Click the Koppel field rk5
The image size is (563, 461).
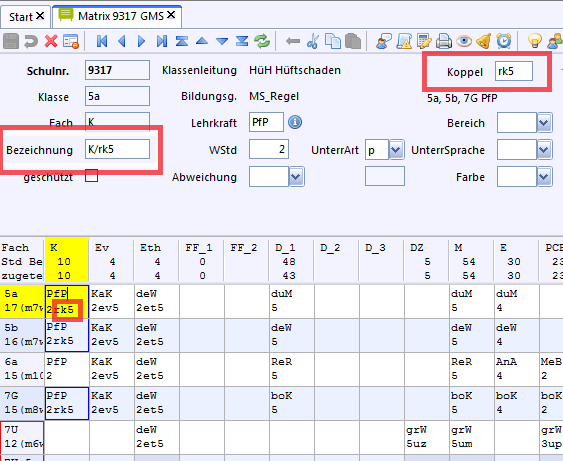[513, 71]
